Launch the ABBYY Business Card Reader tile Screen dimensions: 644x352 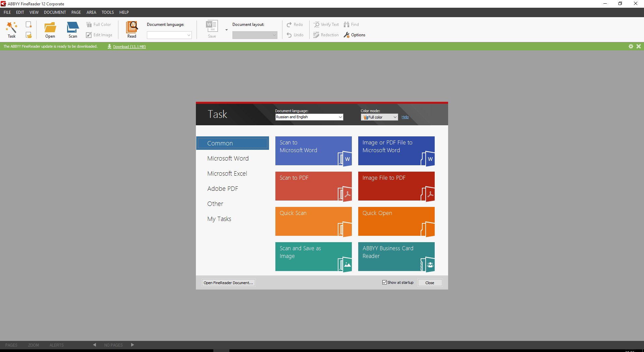click(396, 257)
